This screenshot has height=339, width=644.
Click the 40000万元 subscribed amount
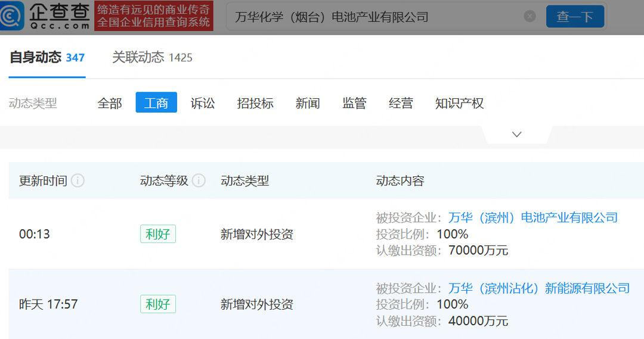(478, 321)
